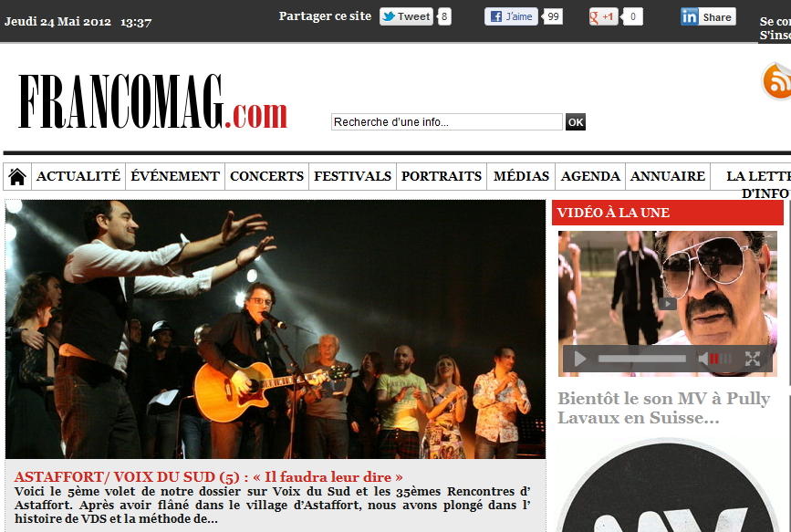
Task: Open the ACTUALITÉ menu
Action: click(x=78, y=176)
